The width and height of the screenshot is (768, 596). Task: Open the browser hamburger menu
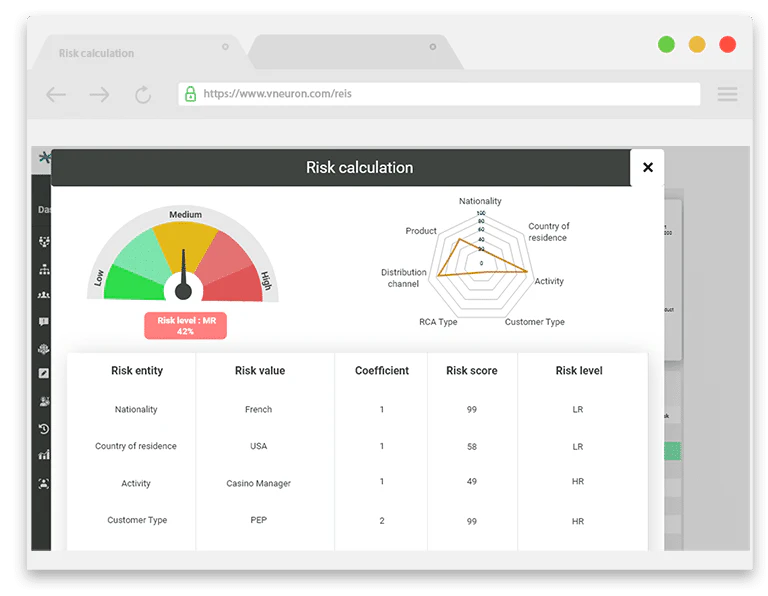pos(727,94)
